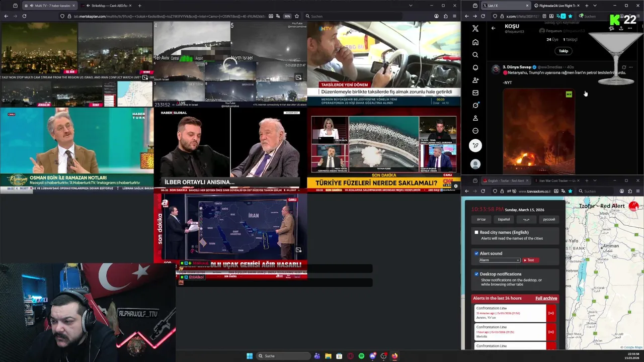Reload the Tzofar Red Alert page
The height and width of the screenshot is (362, 644).
(x=483, y=191)
